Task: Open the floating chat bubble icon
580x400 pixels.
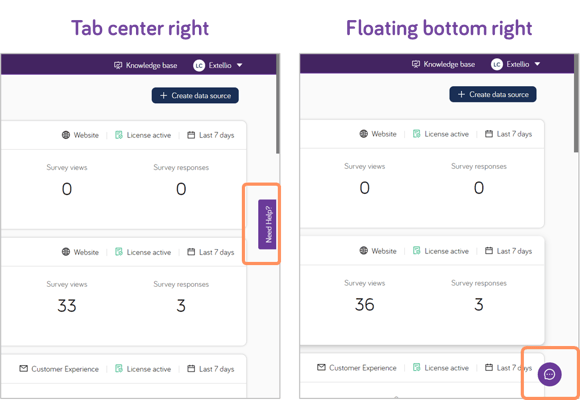Action: [549, 374]
